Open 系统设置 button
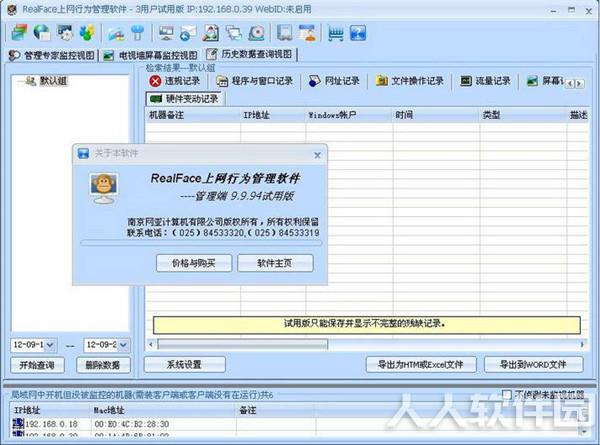 click(x=184, y=364)
